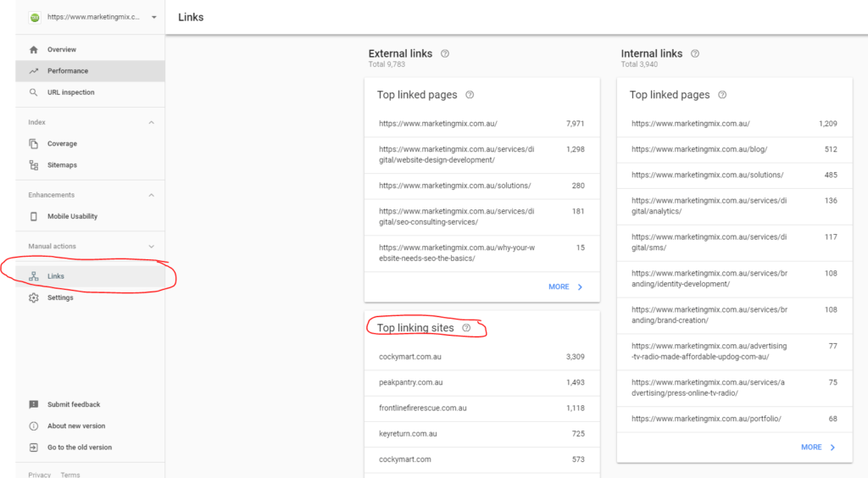Open the Overview home icon
This screenshot has height=478, width=868.
pyautogui.click(x=34, y=50)
